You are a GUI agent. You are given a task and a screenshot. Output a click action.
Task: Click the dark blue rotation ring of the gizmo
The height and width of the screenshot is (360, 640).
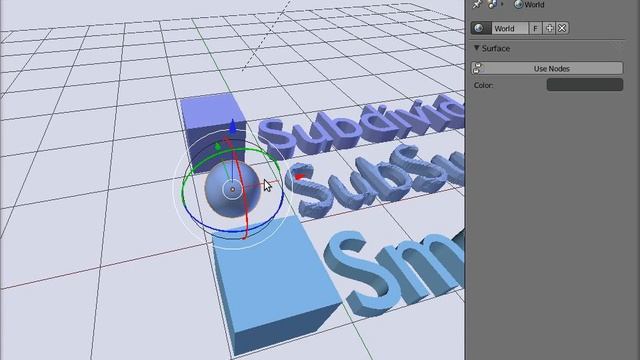233,230
